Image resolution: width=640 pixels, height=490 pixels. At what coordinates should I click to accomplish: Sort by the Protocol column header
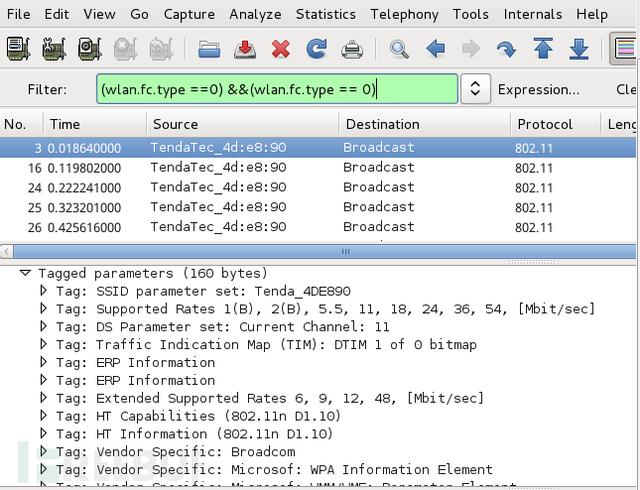(x=555, y=124)
